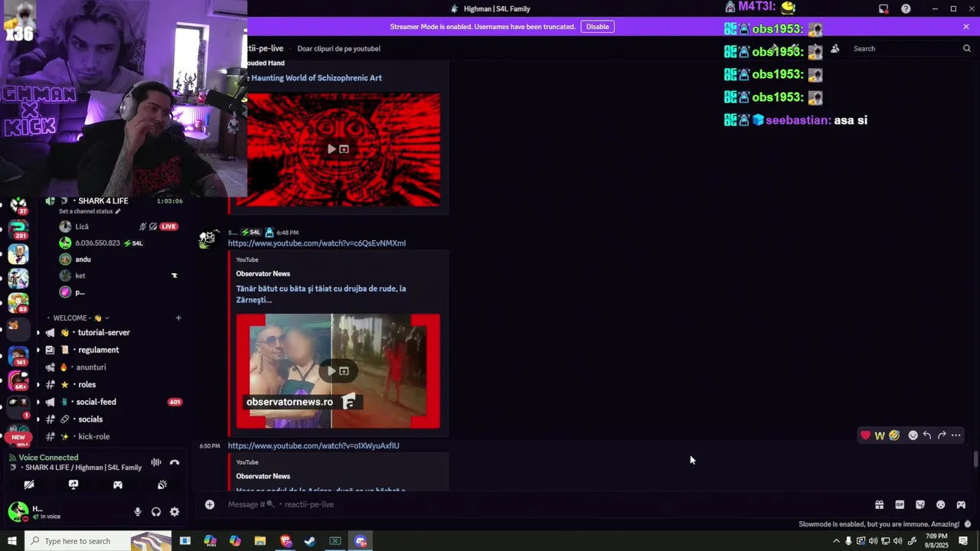
Task: Open More options on message
Action: point(956,435)
